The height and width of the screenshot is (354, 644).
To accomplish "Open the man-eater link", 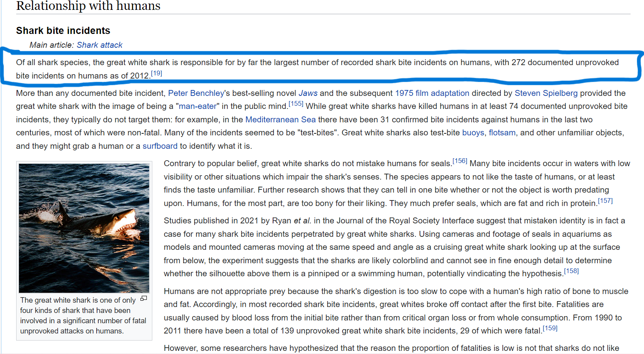I will click(x=198, y=106).
